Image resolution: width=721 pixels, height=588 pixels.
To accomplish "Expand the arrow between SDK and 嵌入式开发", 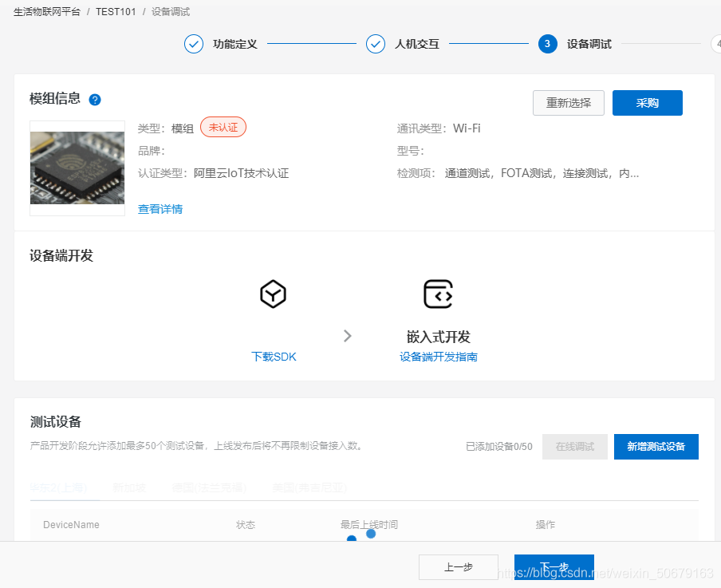I will pos(347,335).
